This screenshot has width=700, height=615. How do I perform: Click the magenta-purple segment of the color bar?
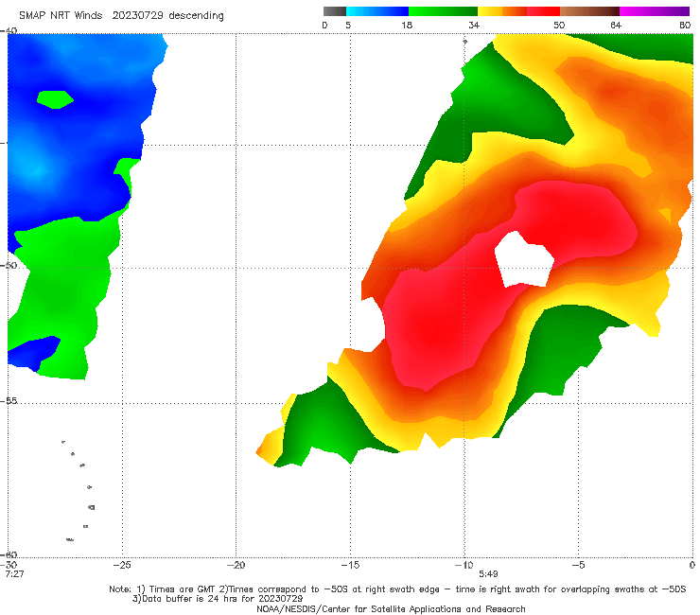[655, 11]
